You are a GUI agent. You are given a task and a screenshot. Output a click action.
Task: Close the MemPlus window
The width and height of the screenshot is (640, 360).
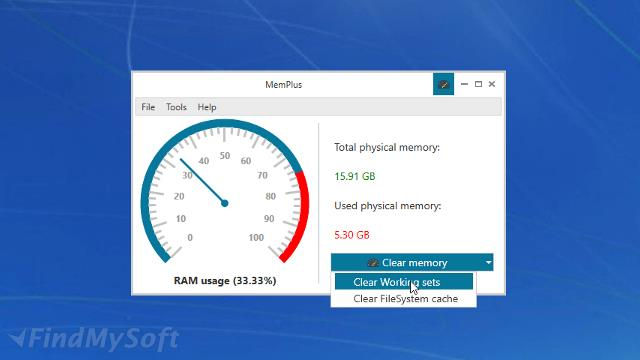pos(492,84)
